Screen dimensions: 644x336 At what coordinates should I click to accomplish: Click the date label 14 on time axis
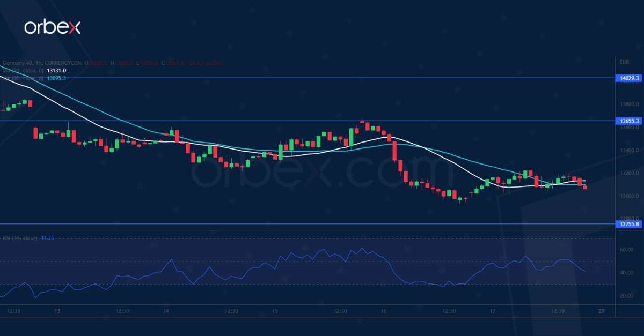(166, 311)
